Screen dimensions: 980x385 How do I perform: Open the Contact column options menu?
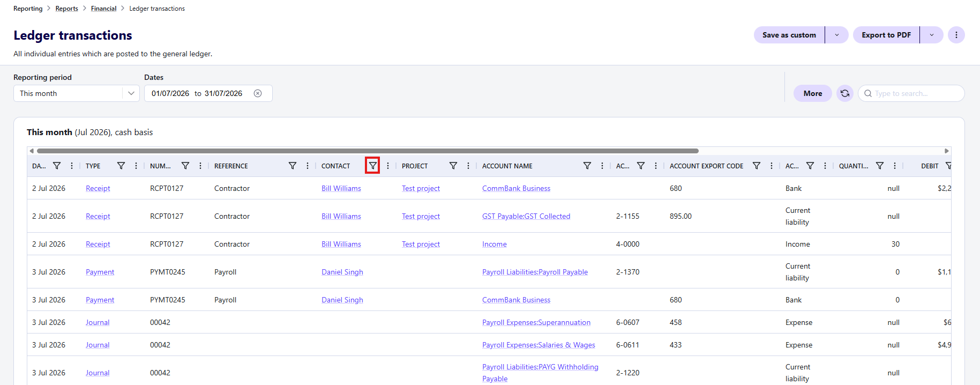pyautogui.click(x=388, y=166)
